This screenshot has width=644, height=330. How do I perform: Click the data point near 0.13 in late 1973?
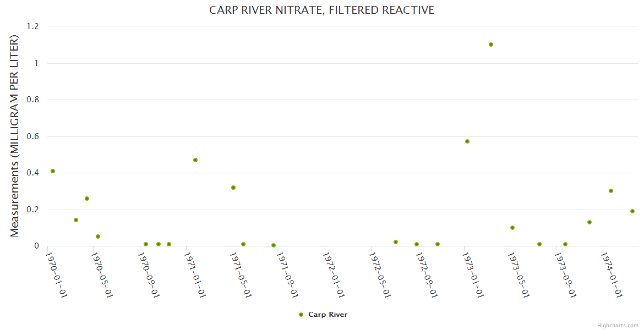coord(590,222)
